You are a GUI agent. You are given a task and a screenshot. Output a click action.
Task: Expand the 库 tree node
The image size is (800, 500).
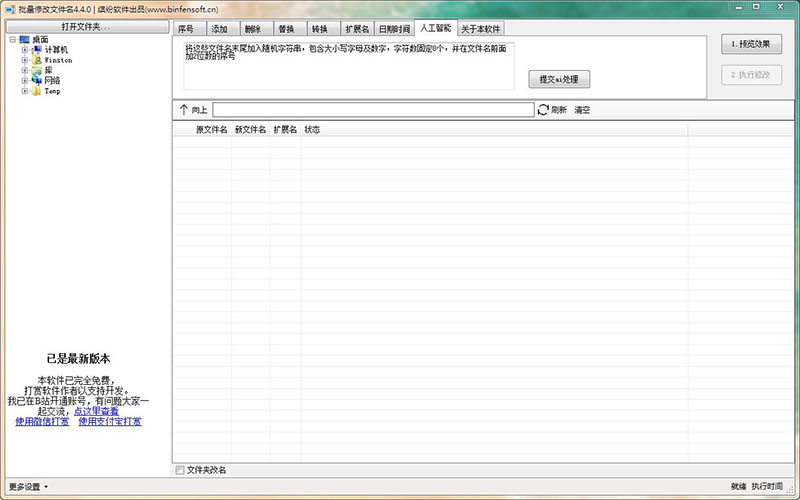24,70
